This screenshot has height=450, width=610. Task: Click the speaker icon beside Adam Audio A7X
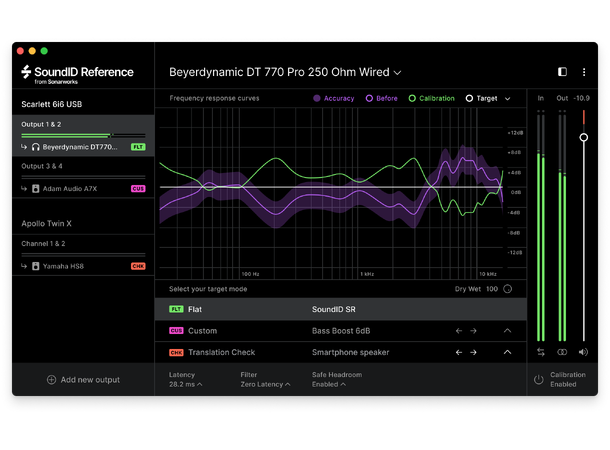[35, 189]
